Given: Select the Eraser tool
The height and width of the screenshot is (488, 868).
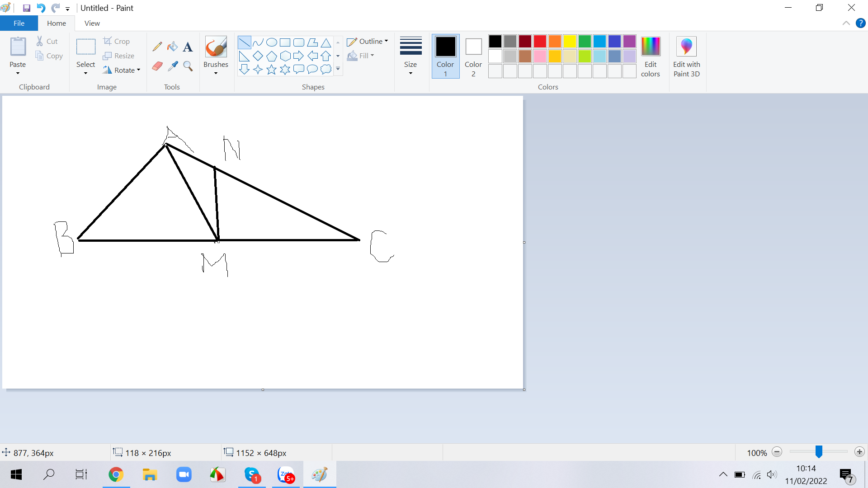Looking at the screenshot, I should [x=157, y=66].
